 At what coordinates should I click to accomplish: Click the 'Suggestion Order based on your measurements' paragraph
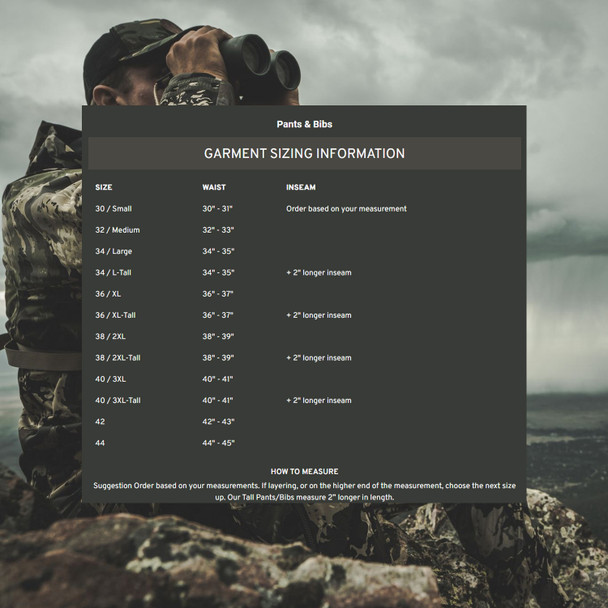tap(304, 491)
